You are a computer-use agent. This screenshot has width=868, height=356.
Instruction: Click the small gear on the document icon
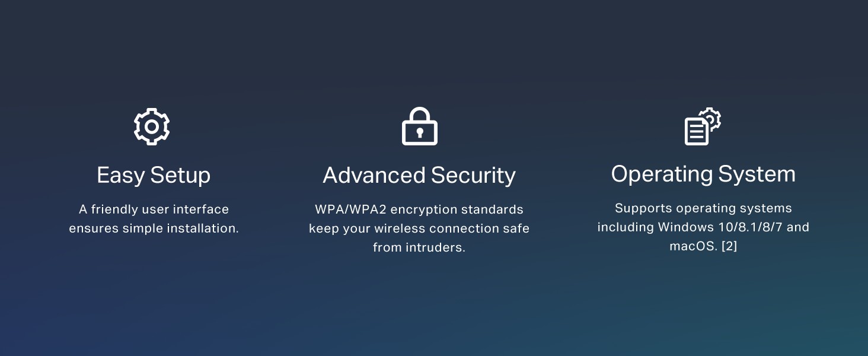click(x=711, y=119)
